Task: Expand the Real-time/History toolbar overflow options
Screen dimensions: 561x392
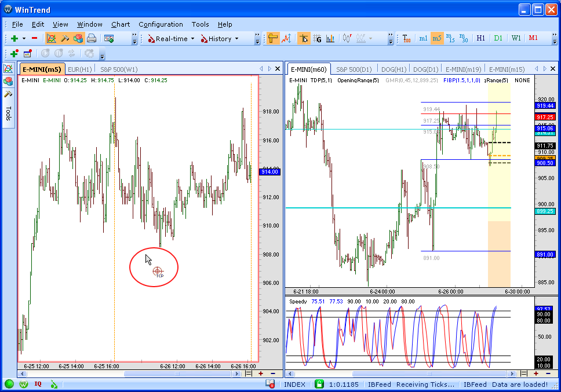Action: pos(257,39)
